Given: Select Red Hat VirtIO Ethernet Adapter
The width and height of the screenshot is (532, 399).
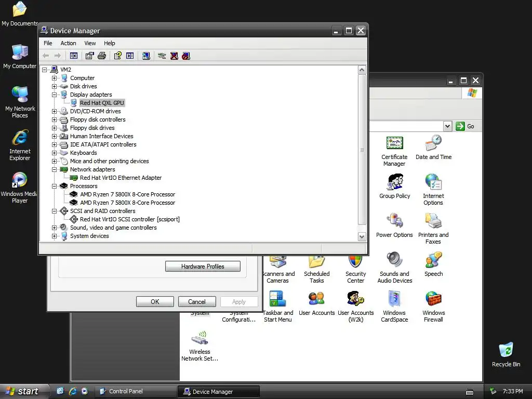Looking at the screenshot, I should pos(121,178).
